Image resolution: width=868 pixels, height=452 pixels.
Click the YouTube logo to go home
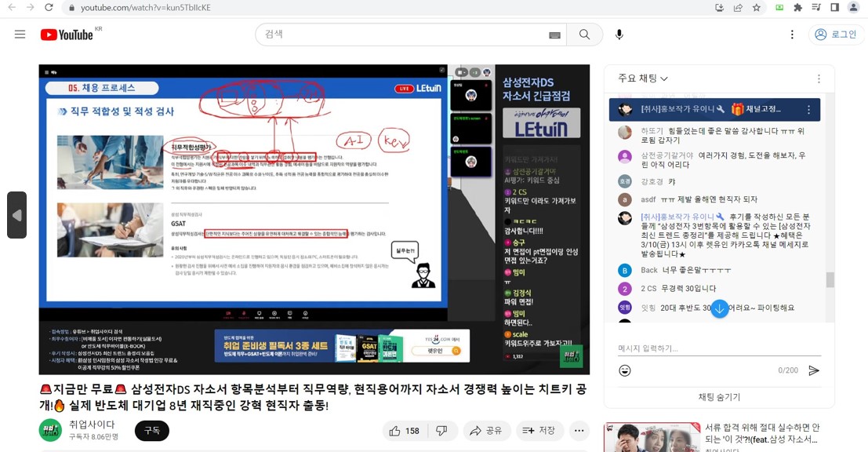tap(67, 35)
